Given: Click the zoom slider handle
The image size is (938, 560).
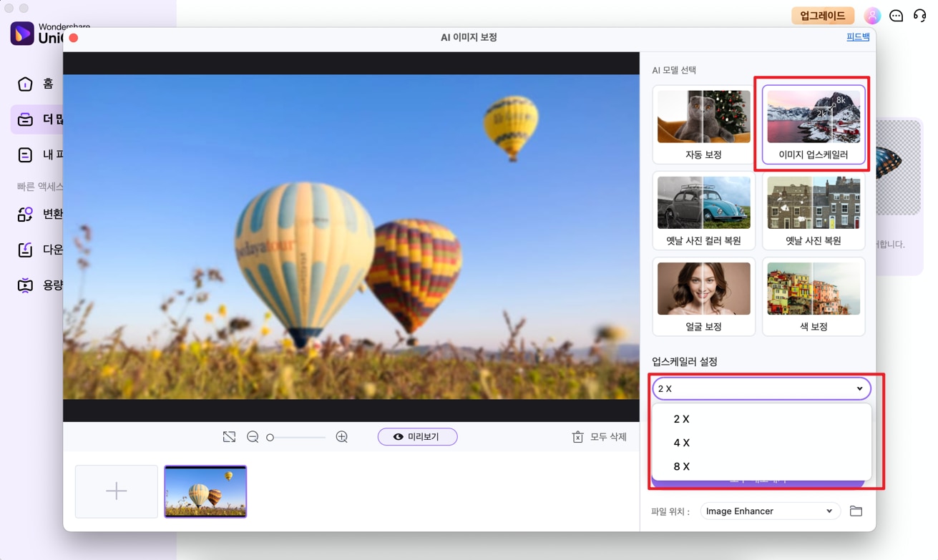Looking at the screenshot, I should [270, 438].
